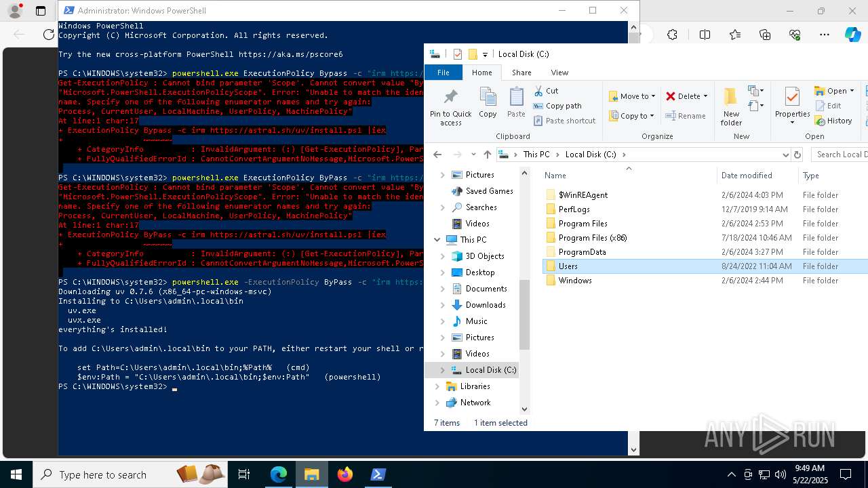
Task: Click Pin to Quick access in ribbon
Action: [450, 106]
